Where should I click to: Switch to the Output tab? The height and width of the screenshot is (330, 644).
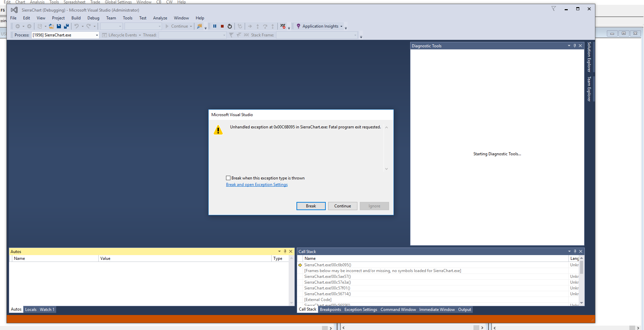pyautogui.click(x=465, y=310)
